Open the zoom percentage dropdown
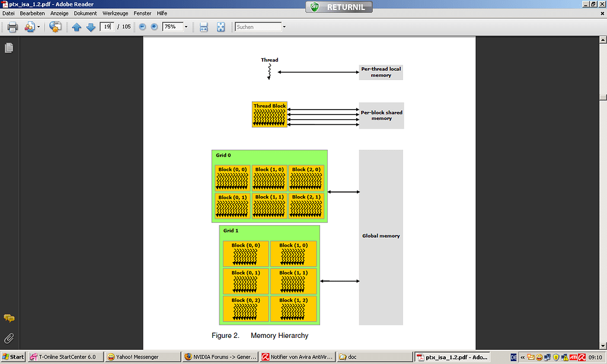This screenshot has width=607, height=364. click(x=185, y=27)
